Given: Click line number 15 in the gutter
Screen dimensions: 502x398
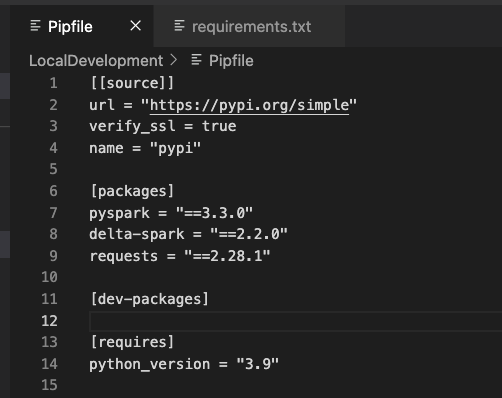Looking at the screenshot, I should click(x=49, y=385).
